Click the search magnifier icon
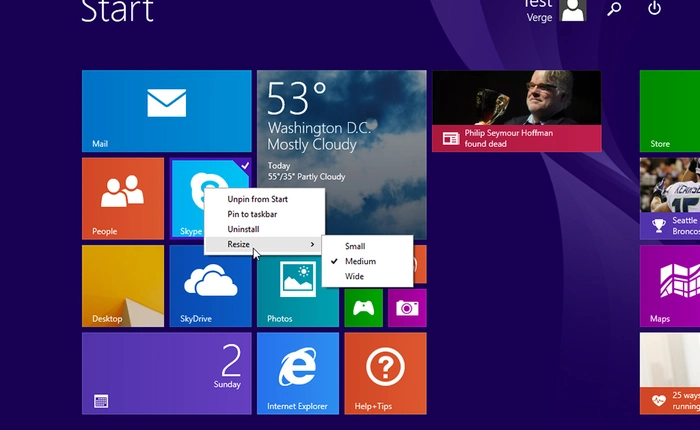The height and width of the screenshot is (430, 700). pyautogui.click(x=614, y=8)
